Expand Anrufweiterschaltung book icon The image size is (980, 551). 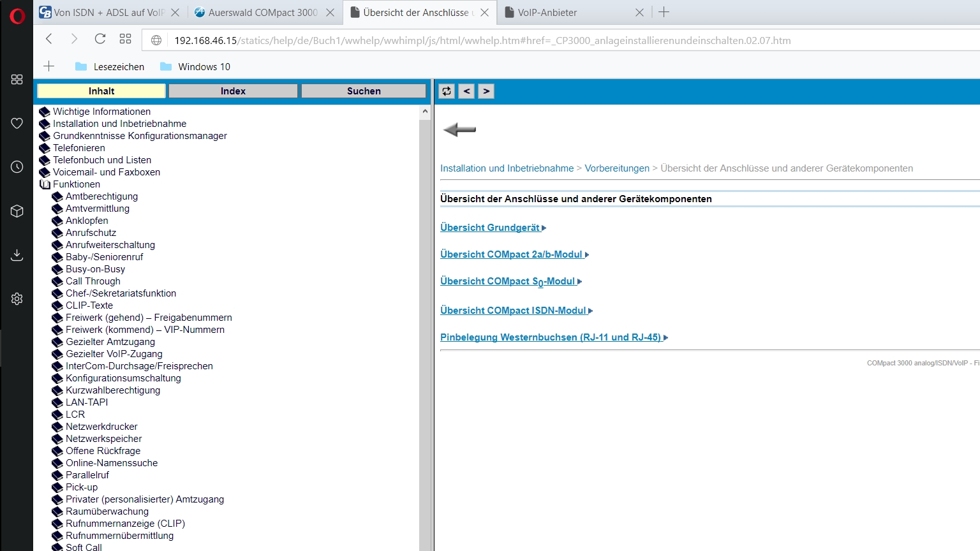click(x=57, y=245)
